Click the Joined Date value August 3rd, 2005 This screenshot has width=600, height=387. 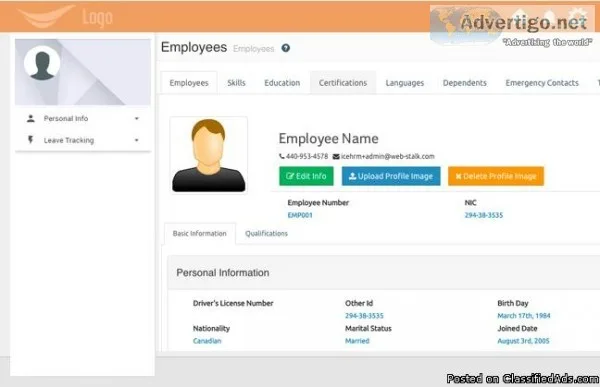523,341
